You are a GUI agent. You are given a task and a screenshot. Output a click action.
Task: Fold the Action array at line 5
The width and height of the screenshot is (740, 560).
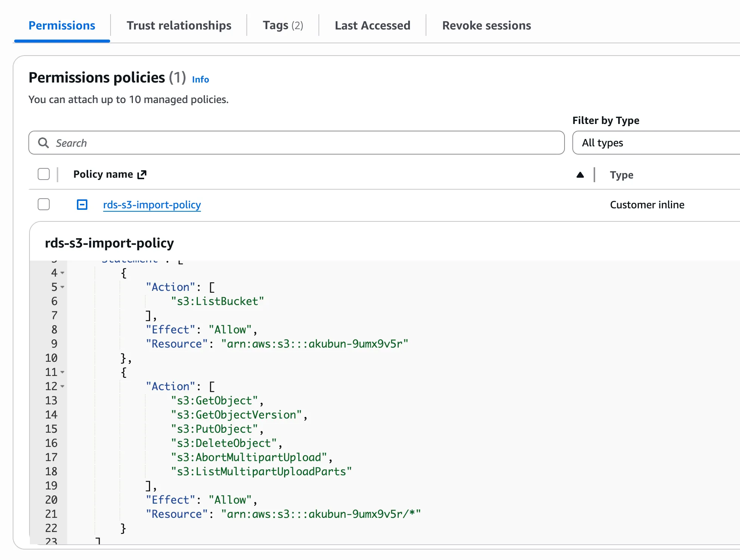click(x=62, y=287)
